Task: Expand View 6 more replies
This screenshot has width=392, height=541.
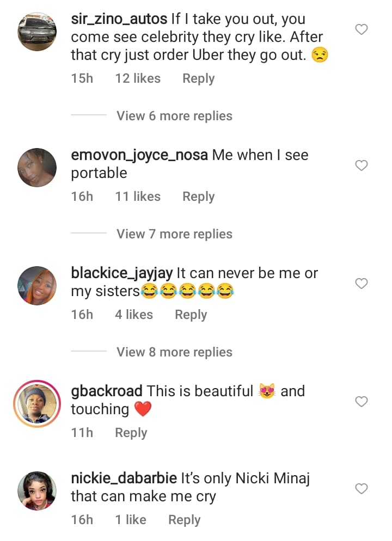Action: click(174, 116)
